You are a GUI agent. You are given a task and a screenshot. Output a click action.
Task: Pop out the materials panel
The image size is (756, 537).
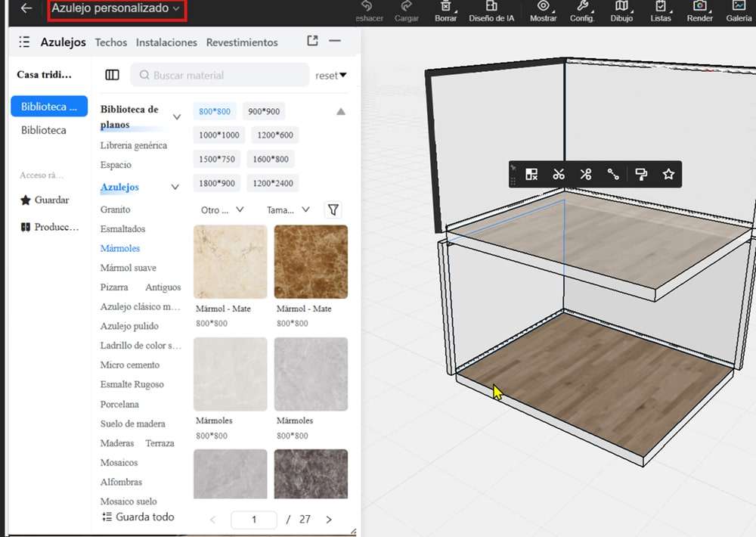[312, 41]
